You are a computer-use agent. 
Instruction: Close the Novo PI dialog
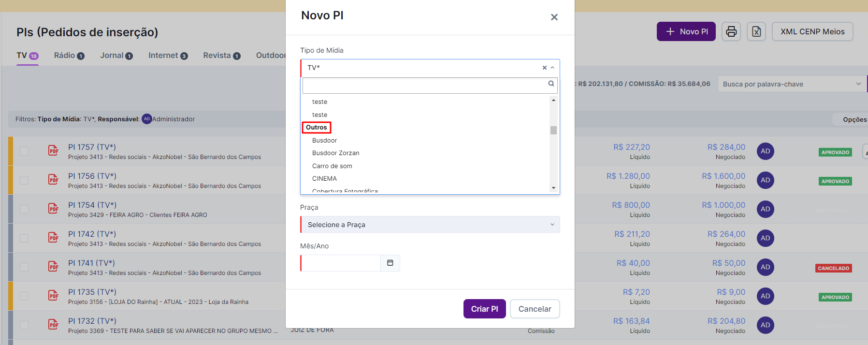[554, 17]
